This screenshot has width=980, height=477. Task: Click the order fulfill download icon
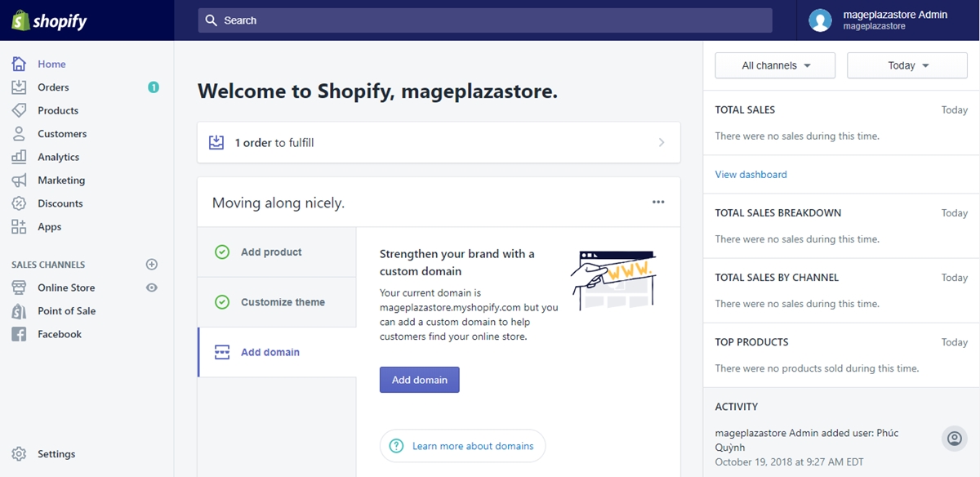click(x=216, y=143)
